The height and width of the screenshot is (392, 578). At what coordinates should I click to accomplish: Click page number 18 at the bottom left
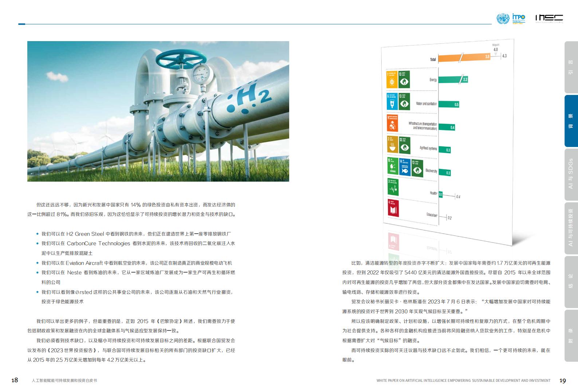coord(15,380)
